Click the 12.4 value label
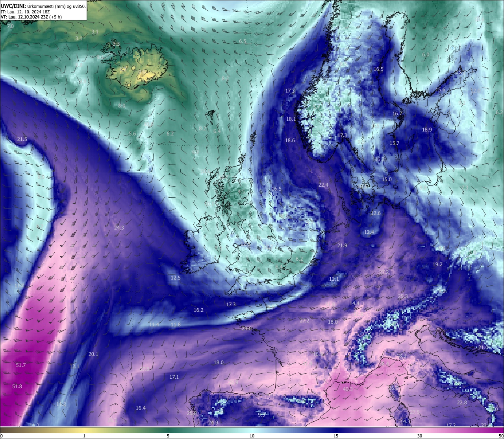 click(369, 232)
